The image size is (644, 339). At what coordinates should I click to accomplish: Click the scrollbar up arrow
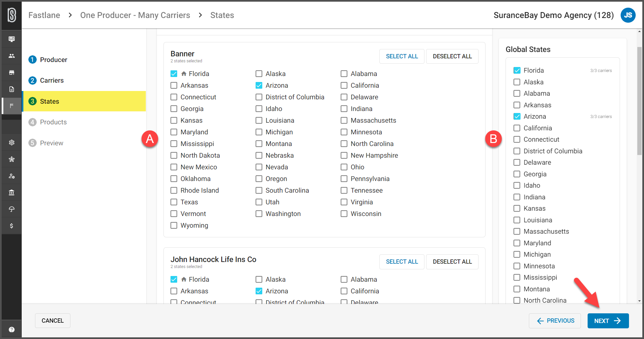click(639, 31)
